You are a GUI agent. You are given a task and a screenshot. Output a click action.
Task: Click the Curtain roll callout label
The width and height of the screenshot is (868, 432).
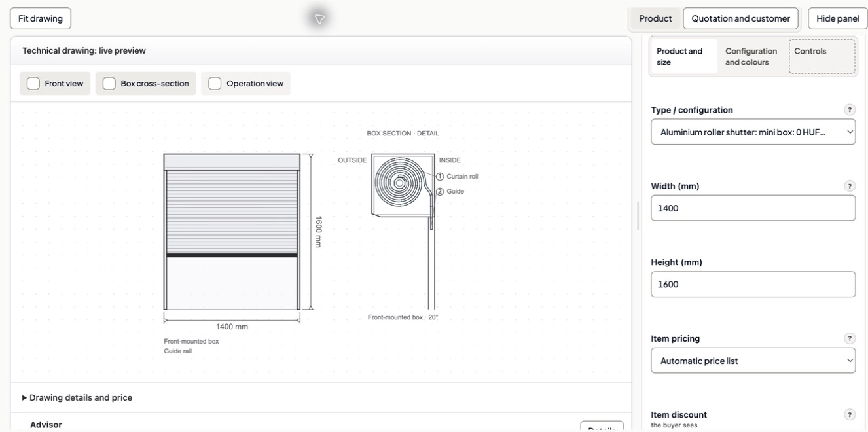[x=462, y=177]
